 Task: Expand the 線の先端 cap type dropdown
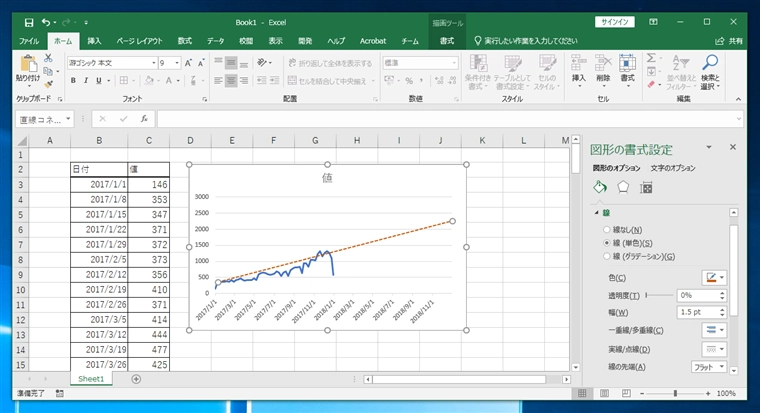[709, 367]
